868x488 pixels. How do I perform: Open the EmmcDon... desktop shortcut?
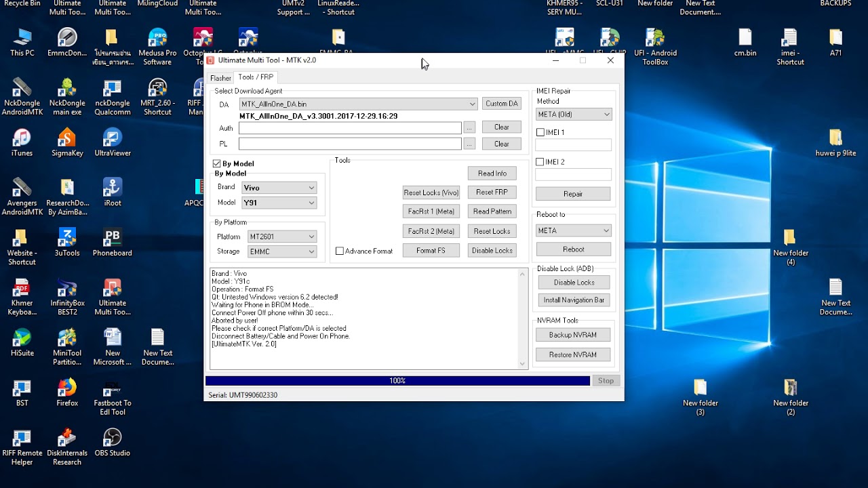click(x=67, y=42)
